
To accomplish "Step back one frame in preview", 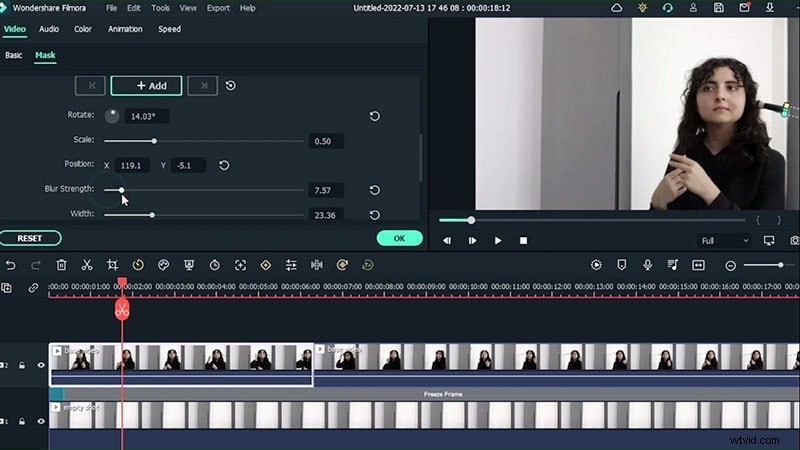I will 446,240.
